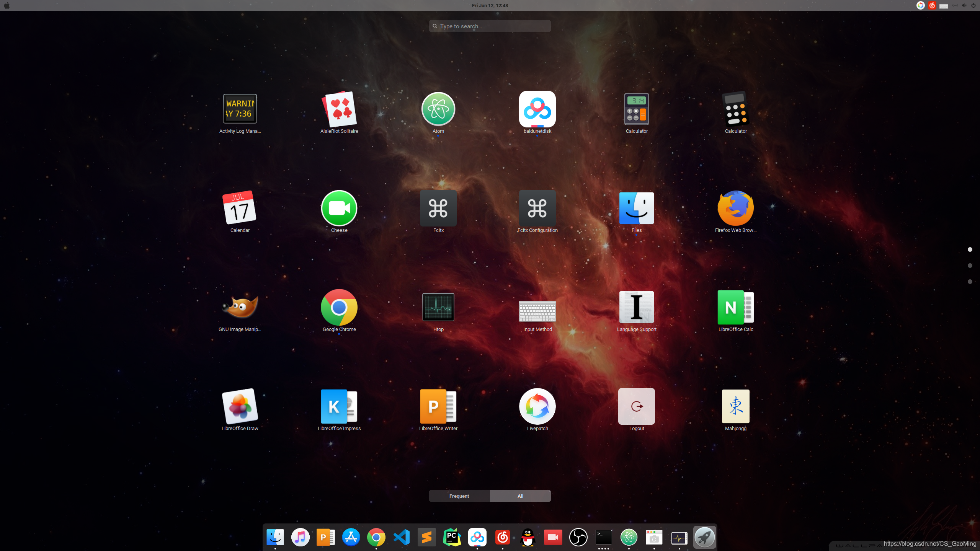Screen dimensions: 980x551
Task: Launch the Mahjongg game
Action: tap(735, 407)
